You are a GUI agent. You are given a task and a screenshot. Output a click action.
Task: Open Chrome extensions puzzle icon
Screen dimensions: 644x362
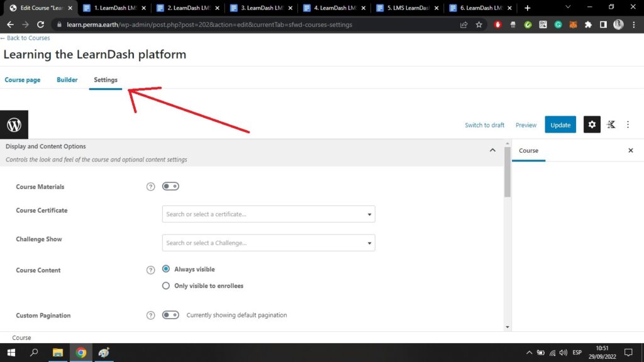click(x=588, y=25)
